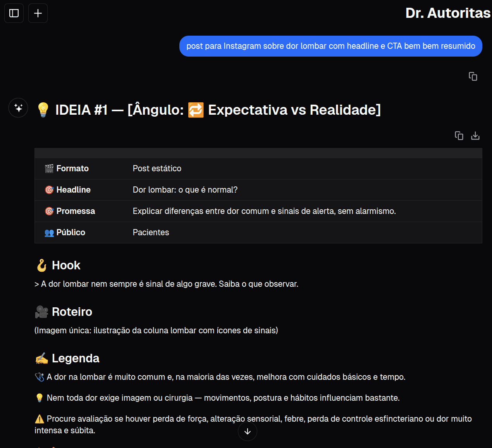Click the movie camera icon beside Roteiro
This screenshot has width=492, height=448.
(x=41, y=312)
